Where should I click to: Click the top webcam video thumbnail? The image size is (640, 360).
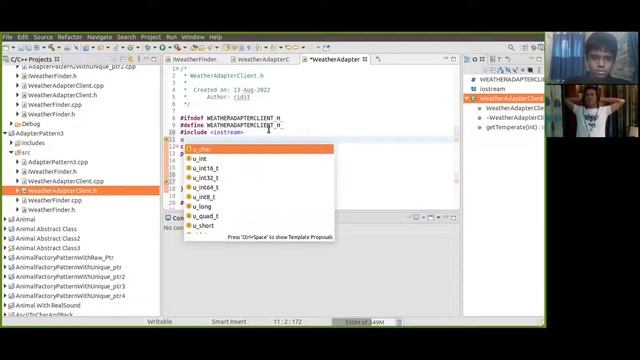[591, 58]
